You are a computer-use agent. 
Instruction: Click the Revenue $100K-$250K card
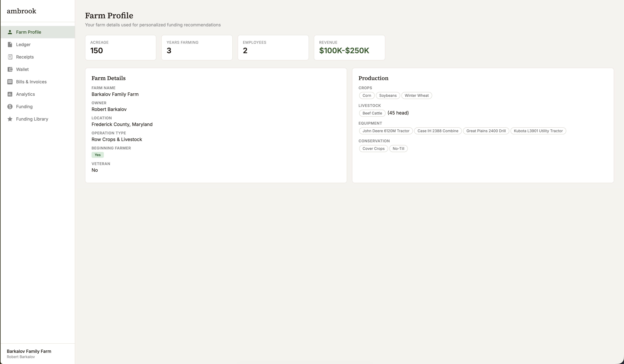349,47
